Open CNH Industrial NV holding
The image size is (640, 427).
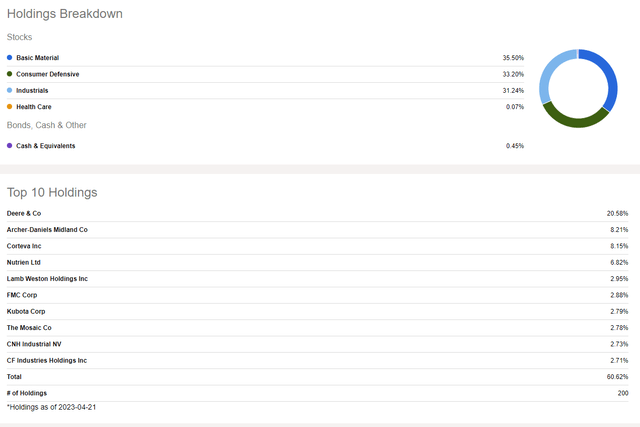(x=34, y=344)
